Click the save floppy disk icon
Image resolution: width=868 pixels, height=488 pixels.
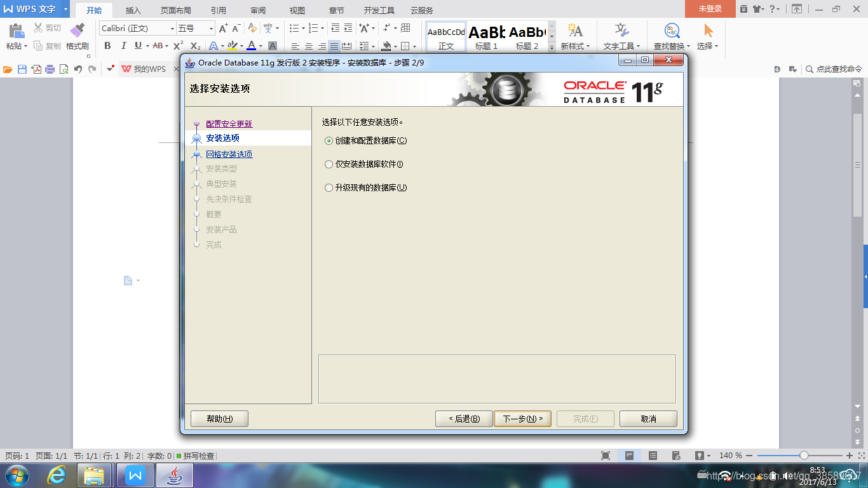pos(22,69)
